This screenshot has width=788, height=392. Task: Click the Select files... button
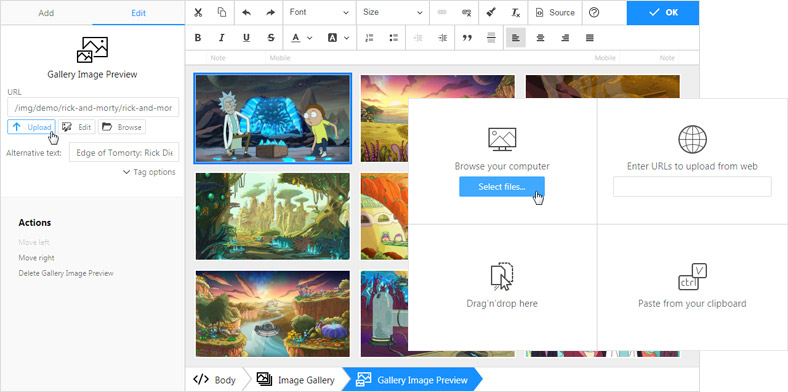(502, 186)
